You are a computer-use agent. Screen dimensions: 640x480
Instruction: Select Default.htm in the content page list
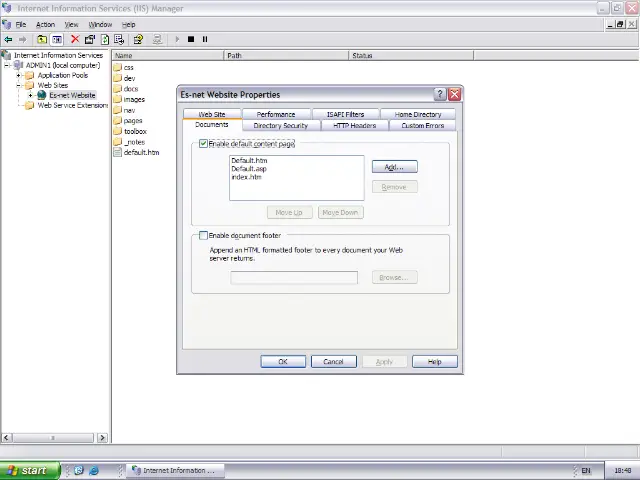click(249, 160)
